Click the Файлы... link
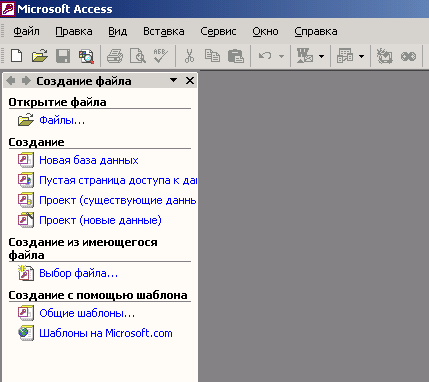This screenshot has height=382, width=429. (62, 120)
